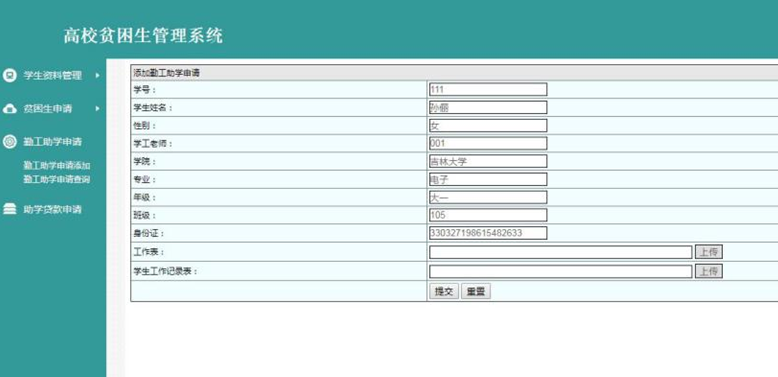Click the 专业 label
778x377 pixels.
(x=144, y=179)
